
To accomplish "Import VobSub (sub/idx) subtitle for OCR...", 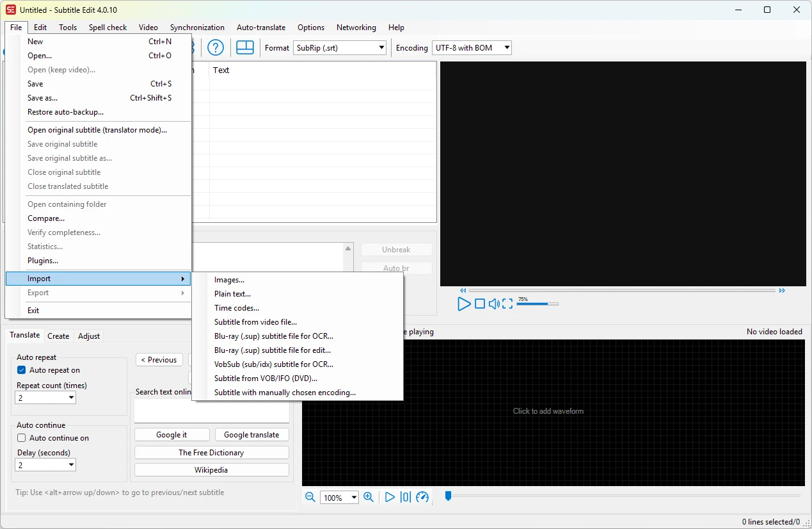I will (x=298, y=364).
